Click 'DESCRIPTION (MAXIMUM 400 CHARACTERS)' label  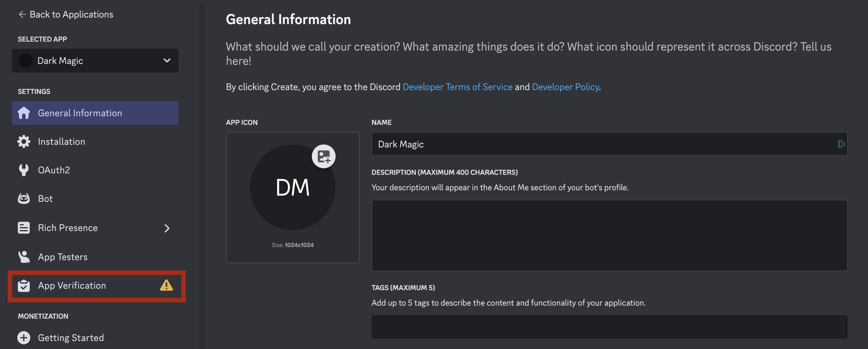[x=444, y=172]
